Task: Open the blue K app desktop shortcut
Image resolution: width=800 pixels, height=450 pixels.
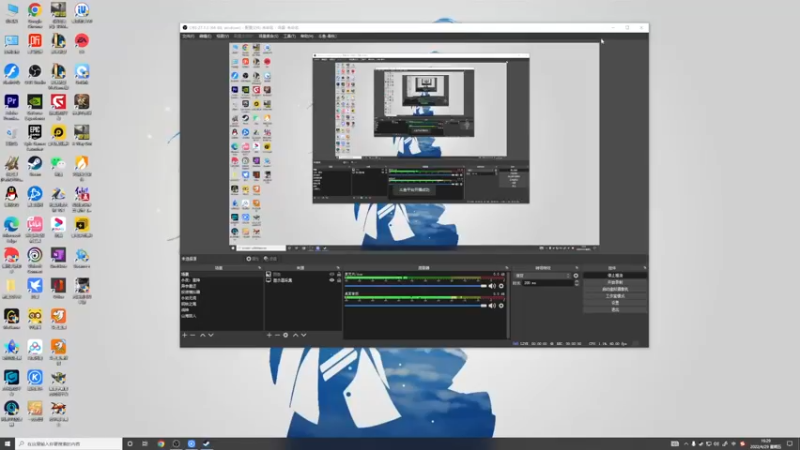Action: click(35, 381)
